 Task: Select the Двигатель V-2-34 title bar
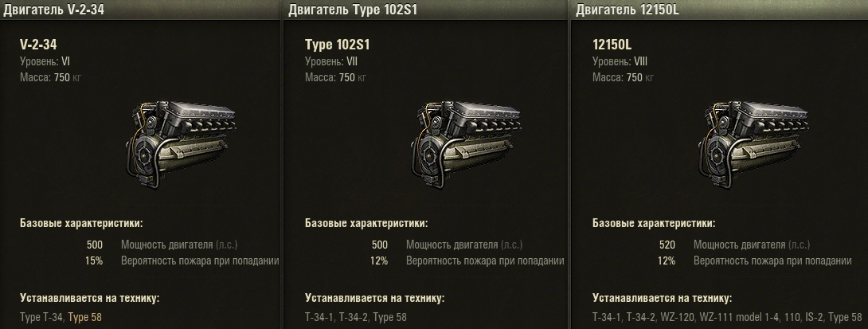coord(141,10)
